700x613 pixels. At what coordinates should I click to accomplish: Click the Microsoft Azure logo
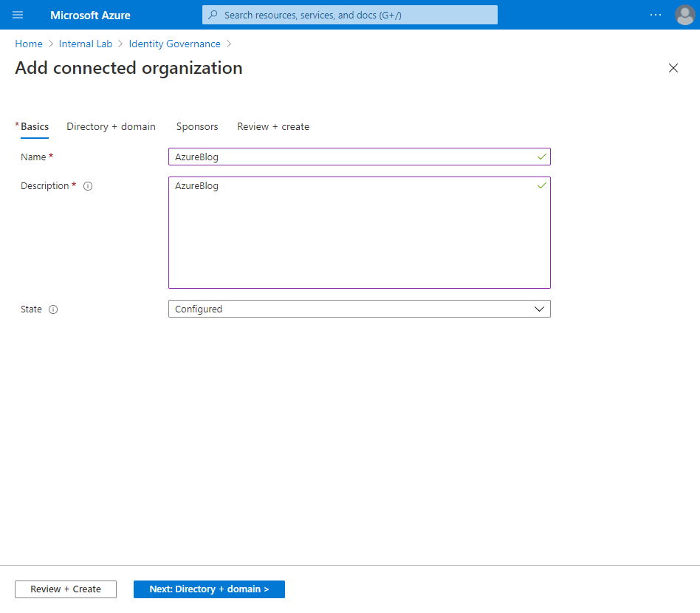pyautogui.click(x=89, y=15)
